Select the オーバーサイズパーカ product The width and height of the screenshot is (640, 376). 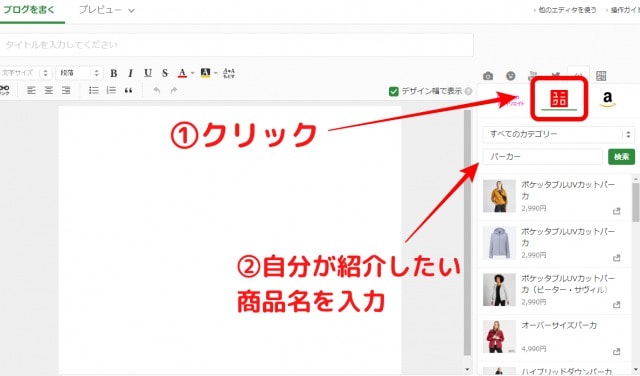click(554, 338)
